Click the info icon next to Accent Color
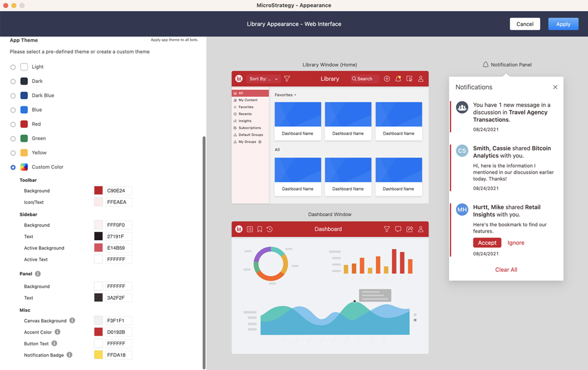The image size is (588, 370). pos(57,332)
